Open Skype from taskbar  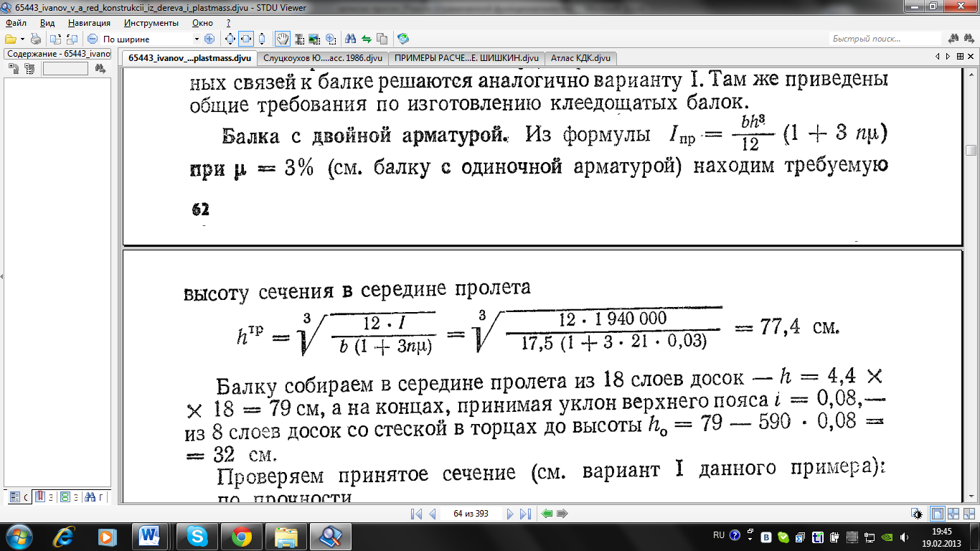(197, 536)
